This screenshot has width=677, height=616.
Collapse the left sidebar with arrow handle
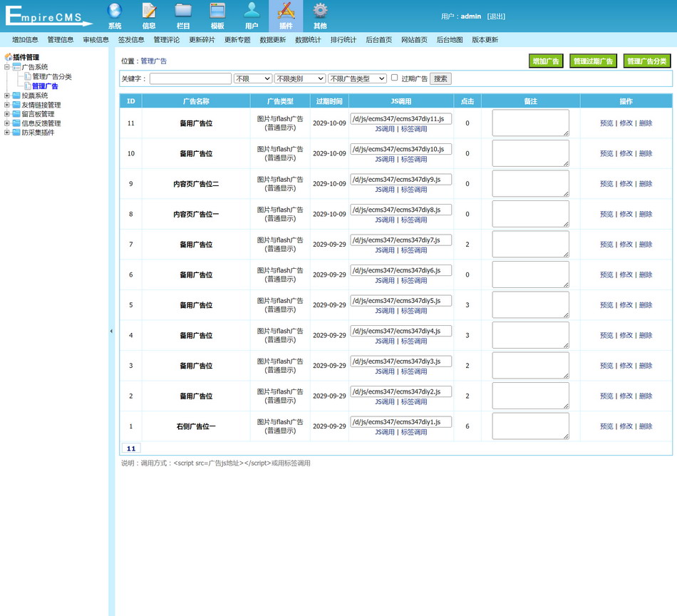[x=111, y=332]
